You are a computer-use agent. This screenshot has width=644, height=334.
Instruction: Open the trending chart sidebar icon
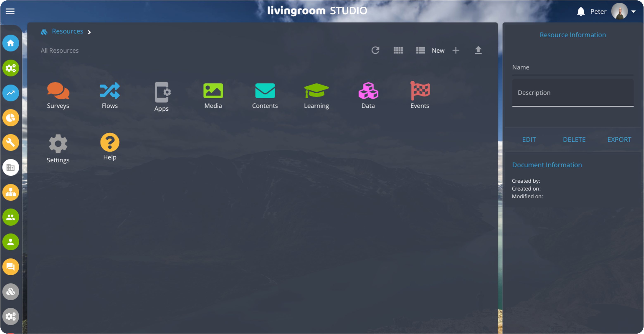pos(11,93)
